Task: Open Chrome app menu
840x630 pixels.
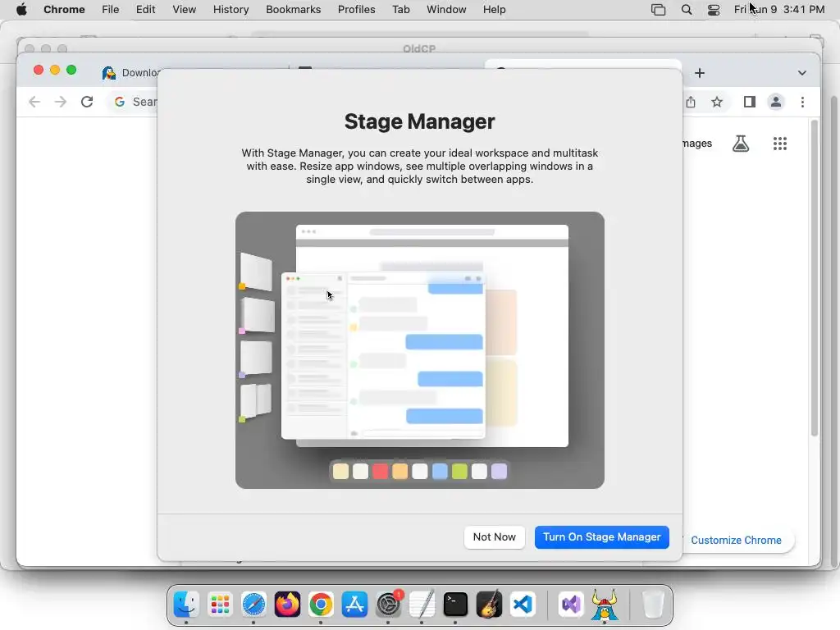Action: tap(64, 10)
